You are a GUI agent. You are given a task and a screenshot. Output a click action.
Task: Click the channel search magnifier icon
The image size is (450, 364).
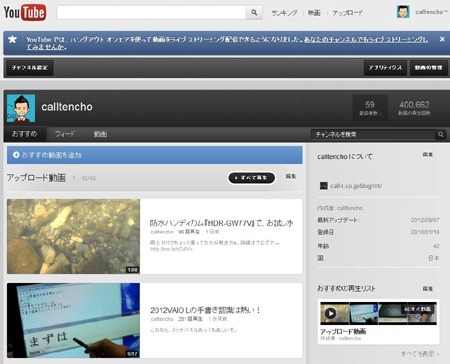[x=441, y=134]
